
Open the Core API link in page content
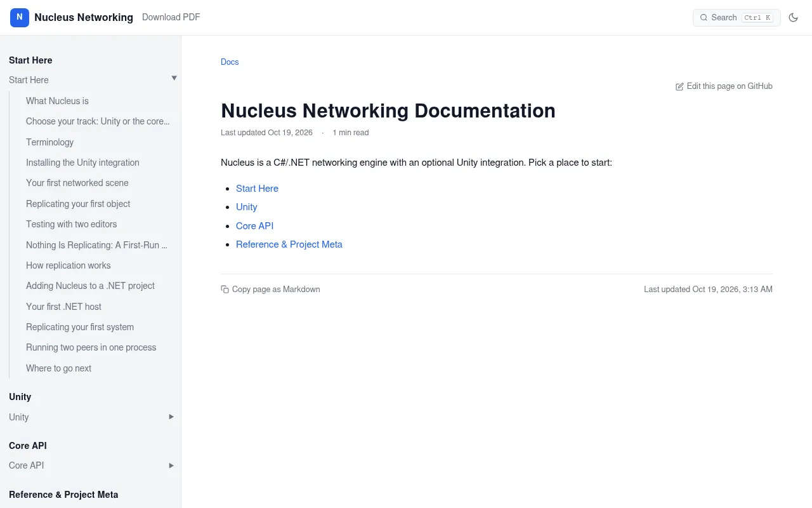254,226
